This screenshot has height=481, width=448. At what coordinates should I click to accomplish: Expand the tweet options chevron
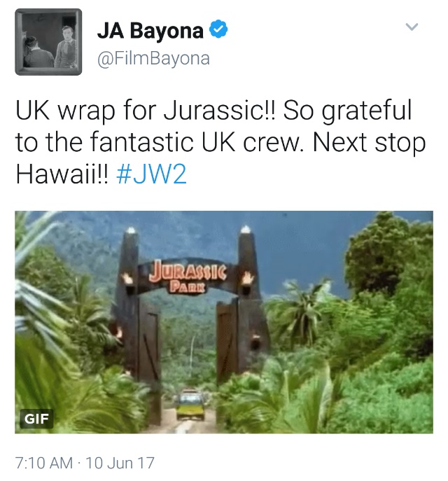[x=412, y=27]
